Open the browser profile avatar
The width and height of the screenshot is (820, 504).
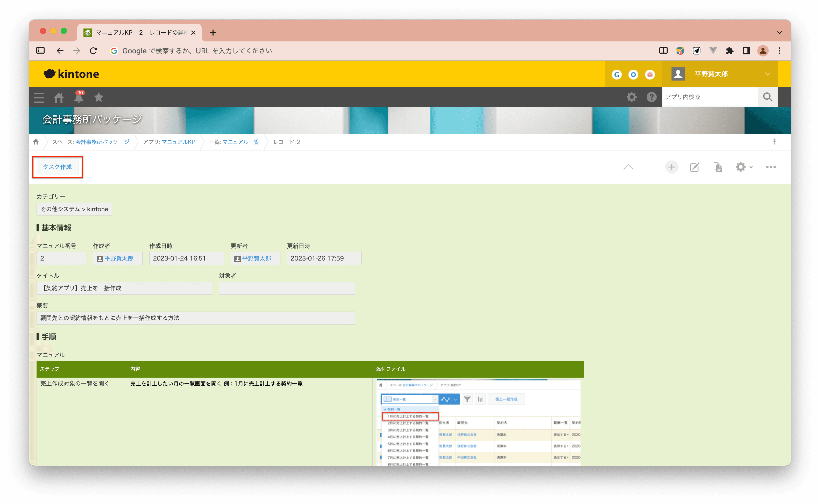click(x=763, y=51)
